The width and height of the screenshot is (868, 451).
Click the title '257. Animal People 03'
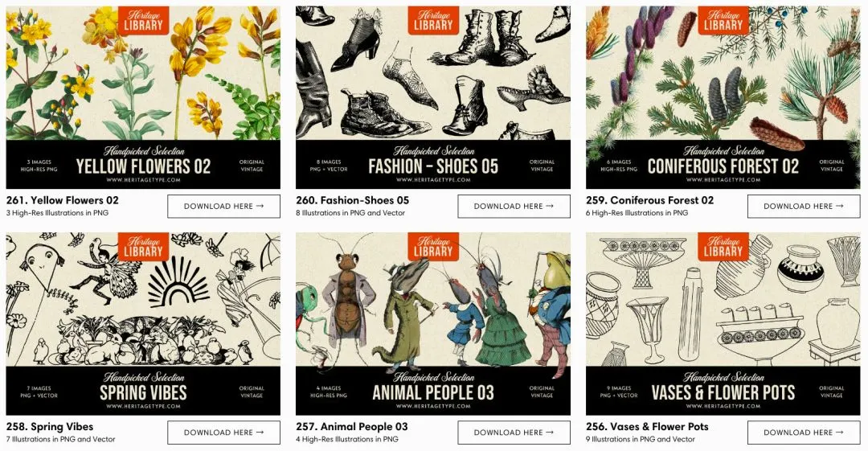click(352, 427)
